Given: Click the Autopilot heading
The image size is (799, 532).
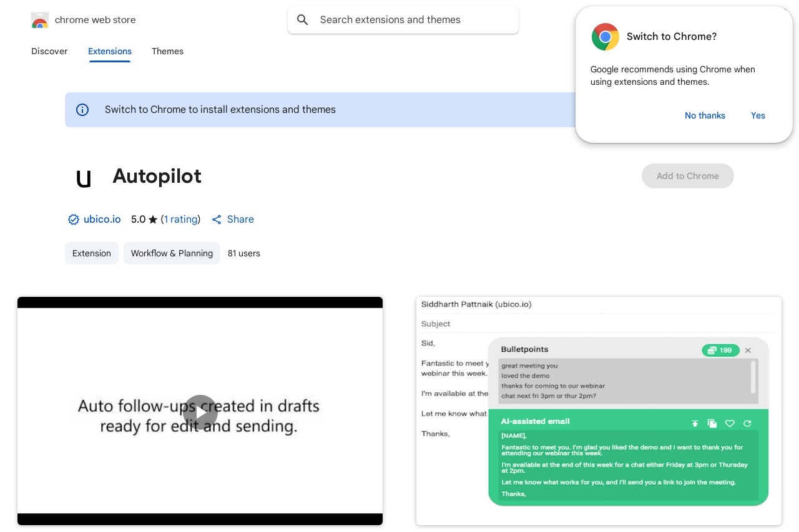Looking at the screenshot, I should point(157,177).
